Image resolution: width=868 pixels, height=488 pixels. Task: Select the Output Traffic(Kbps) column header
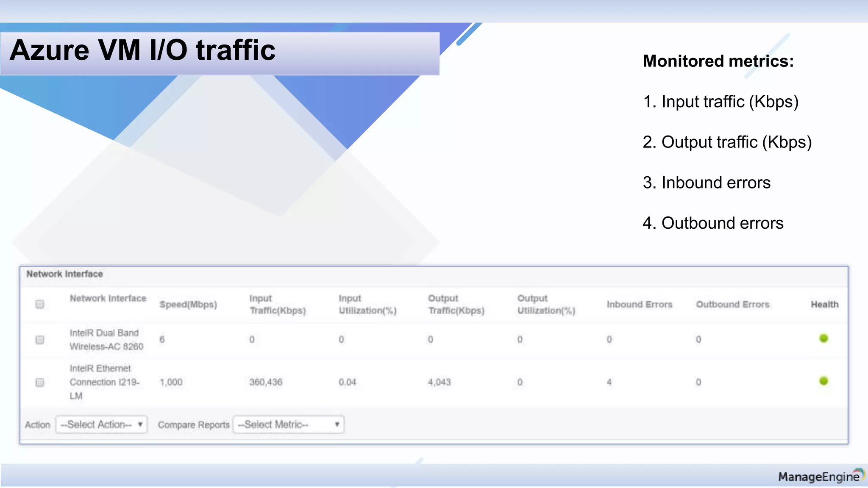tap(456, 305)
